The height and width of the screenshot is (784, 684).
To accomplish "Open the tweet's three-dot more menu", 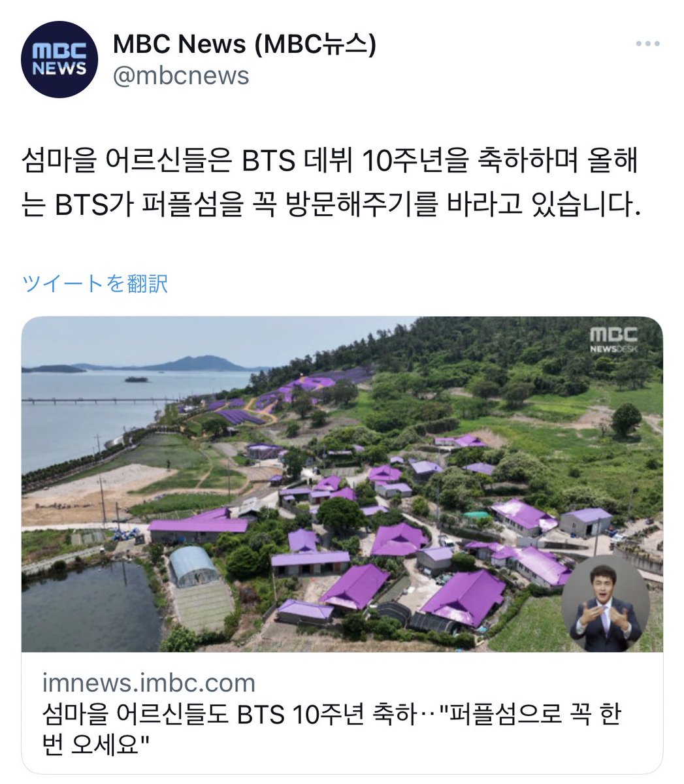I will [x=647, y=44].
